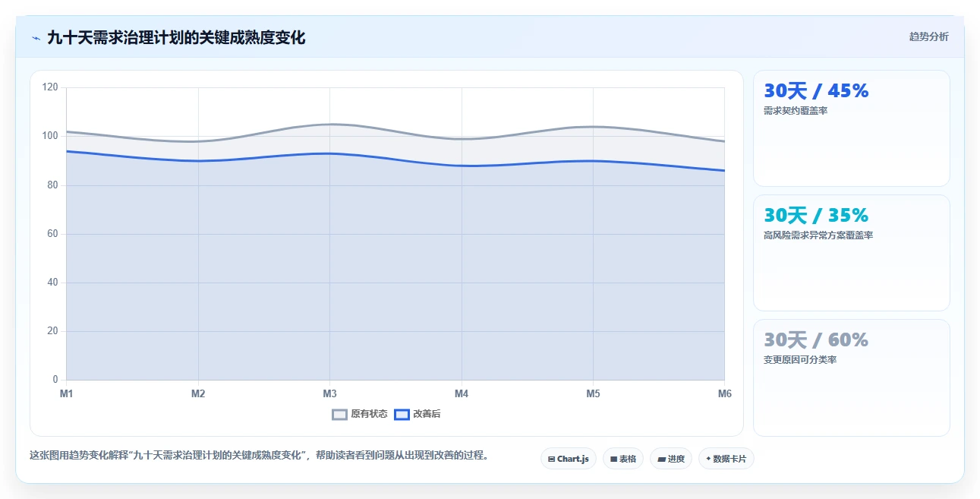Screen dimensions: 980x499
Task: Click the trend icon beside the header title
Action: [x=36, y=38]
